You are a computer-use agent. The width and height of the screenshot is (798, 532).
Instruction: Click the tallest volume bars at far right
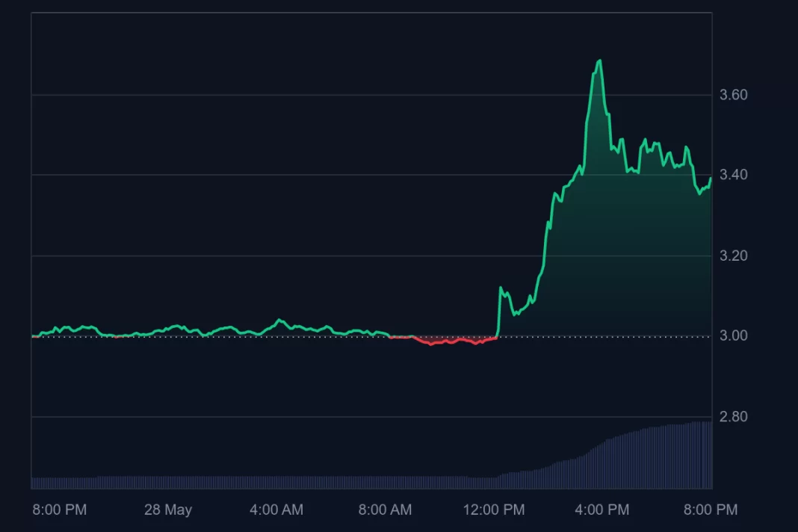point(702,454)
